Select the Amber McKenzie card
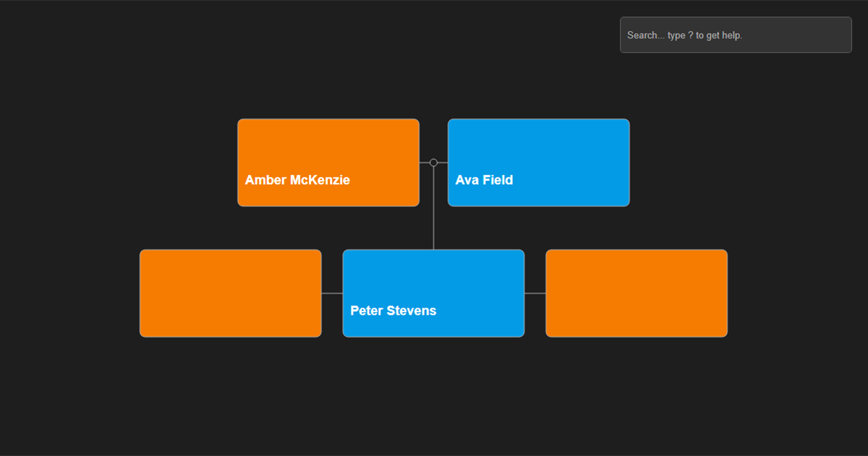This screenshot has height=456, width=868. point(328,163)
